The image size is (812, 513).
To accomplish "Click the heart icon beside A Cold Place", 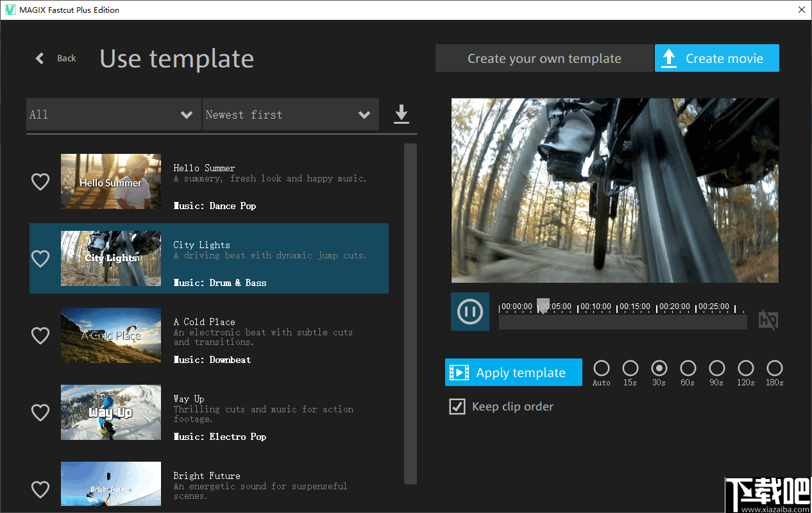I will [x=40, y=335].
